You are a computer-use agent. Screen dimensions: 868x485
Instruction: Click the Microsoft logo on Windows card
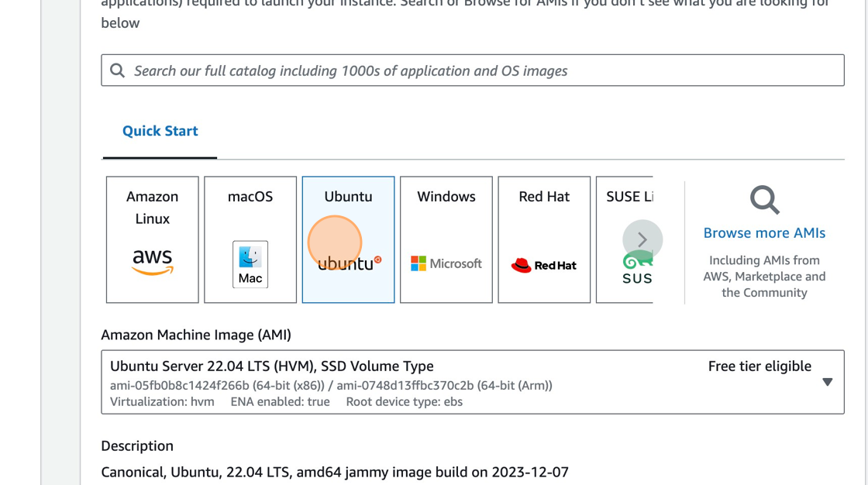click(418, 263)
